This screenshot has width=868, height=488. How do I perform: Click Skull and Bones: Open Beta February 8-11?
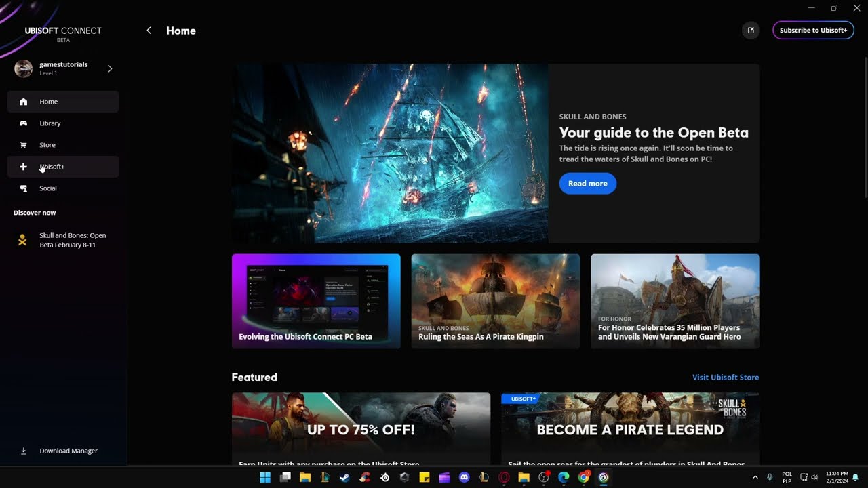tap(63, 240)
